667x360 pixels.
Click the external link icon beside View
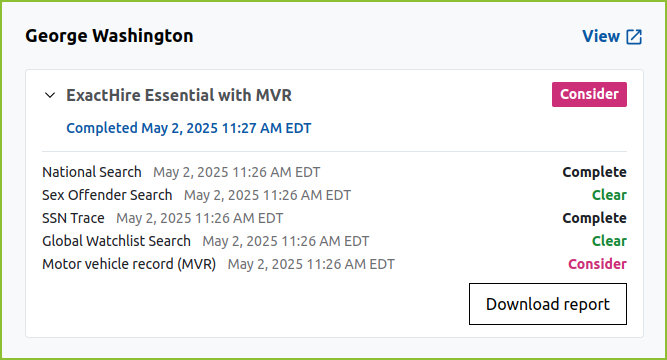[634, 37]
